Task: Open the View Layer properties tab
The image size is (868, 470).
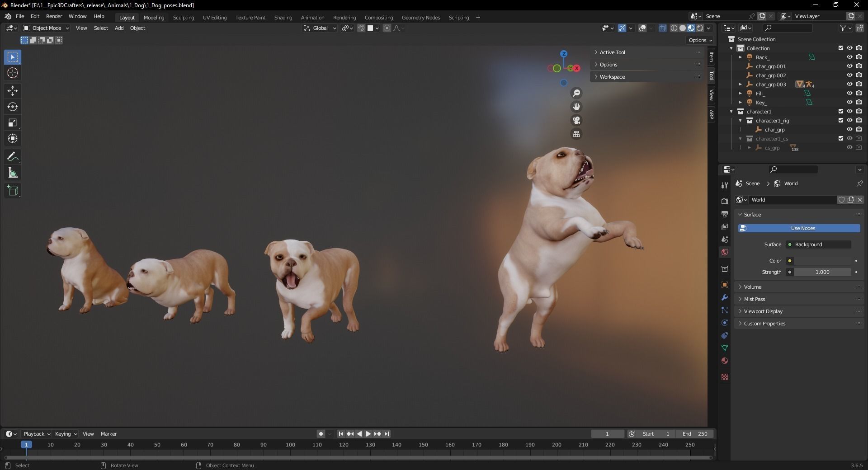Action: coord(725,226)
